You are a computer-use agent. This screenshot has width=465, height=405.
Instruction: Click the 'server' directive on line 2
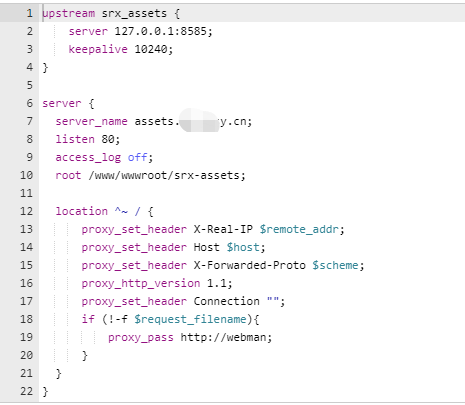88,31
